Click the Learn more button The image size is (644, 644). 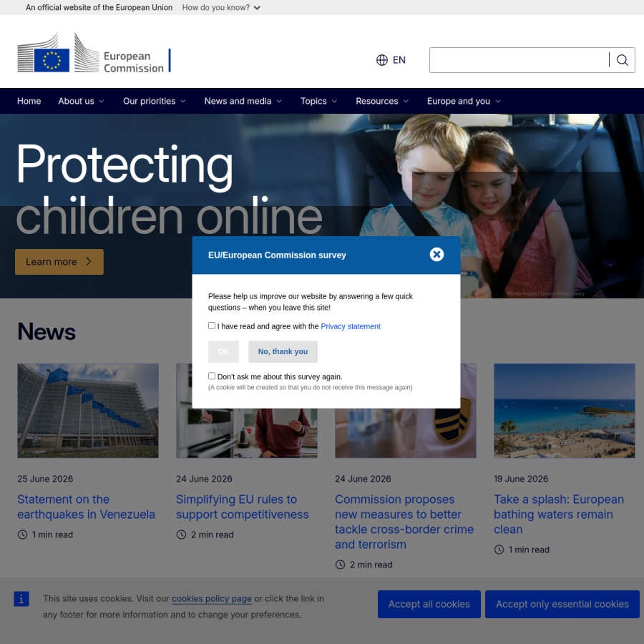[x=59, y=262]
